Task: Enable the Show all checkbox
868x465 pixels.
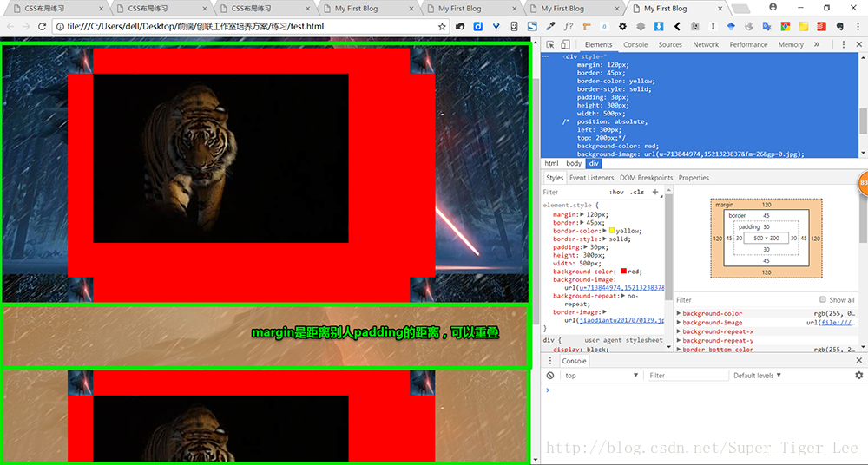Action: [x=823, y=299]
